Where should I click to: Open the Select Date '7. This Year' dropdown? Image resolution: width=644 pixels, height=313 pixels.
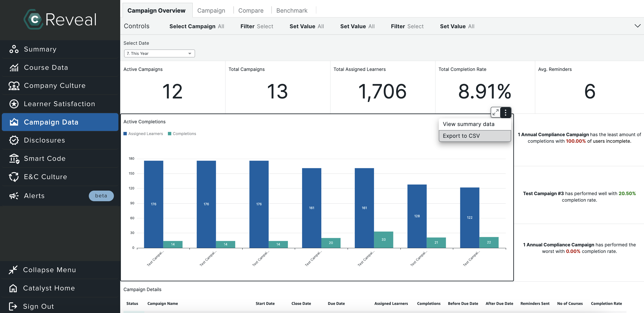pyautogui.click(x=159, y=54)
